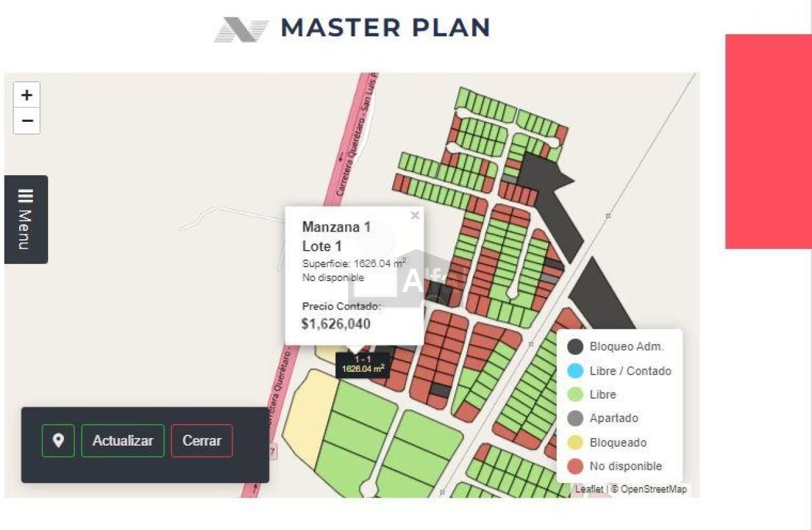The width and height of the screenshot is (812, 530).
Task: Click the red panel on the right
Action: (768, 142)
